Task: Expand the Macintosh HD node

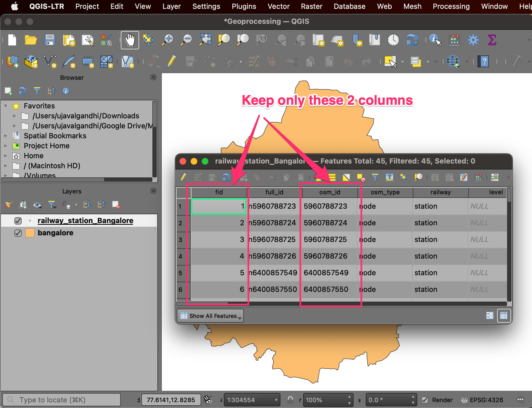Action: click(6, 166)
